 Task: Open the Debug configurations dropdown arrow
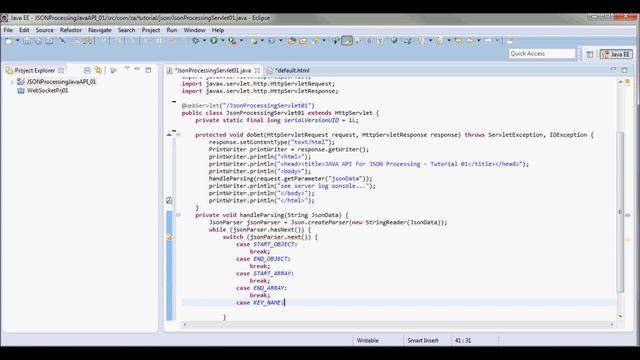click(204, 41)
